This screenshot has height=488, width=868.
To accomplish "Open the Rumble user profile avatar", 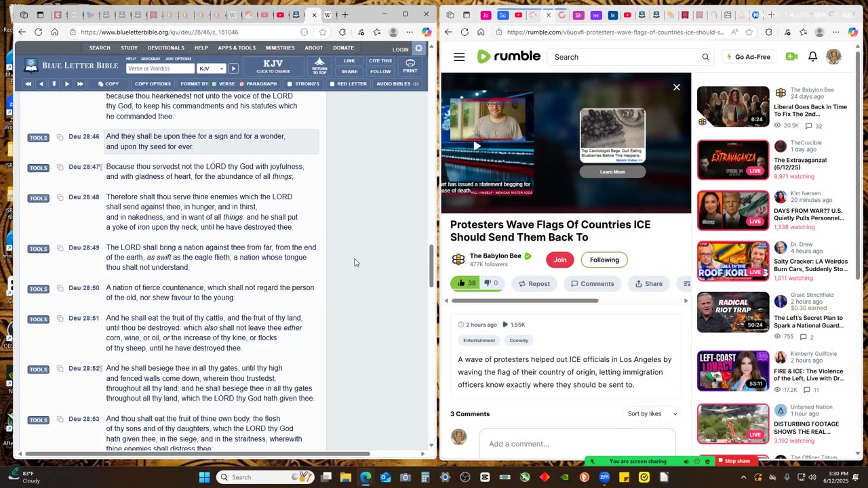I will [x=833, y=57].
